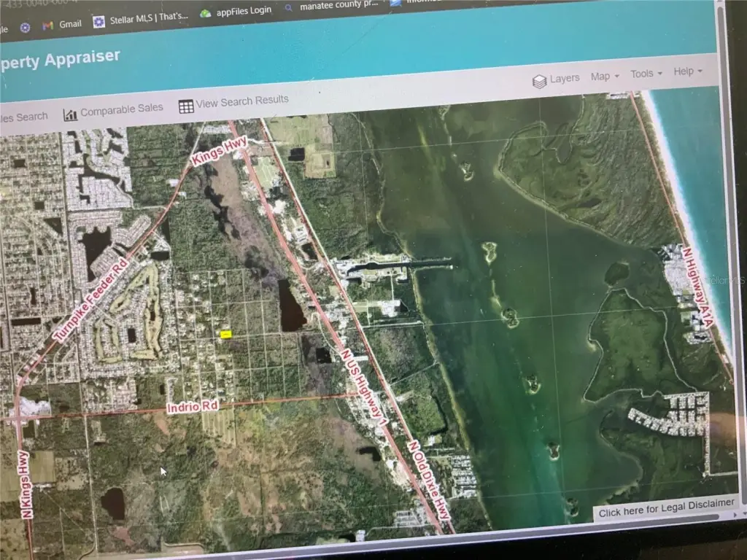Open the Help dropdown menu
Viewport: 747px width, 560px height.
pos(687,71)
